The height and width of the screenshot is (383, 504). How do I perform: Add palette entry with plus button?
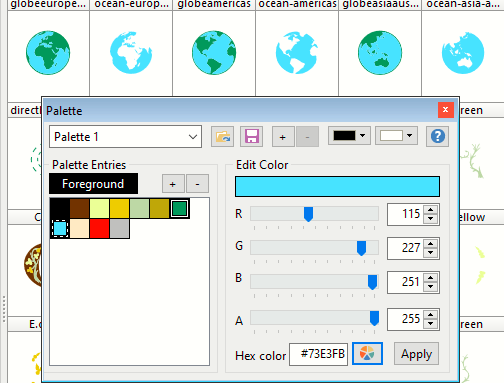pyautogui.click(x=173, y=184)
